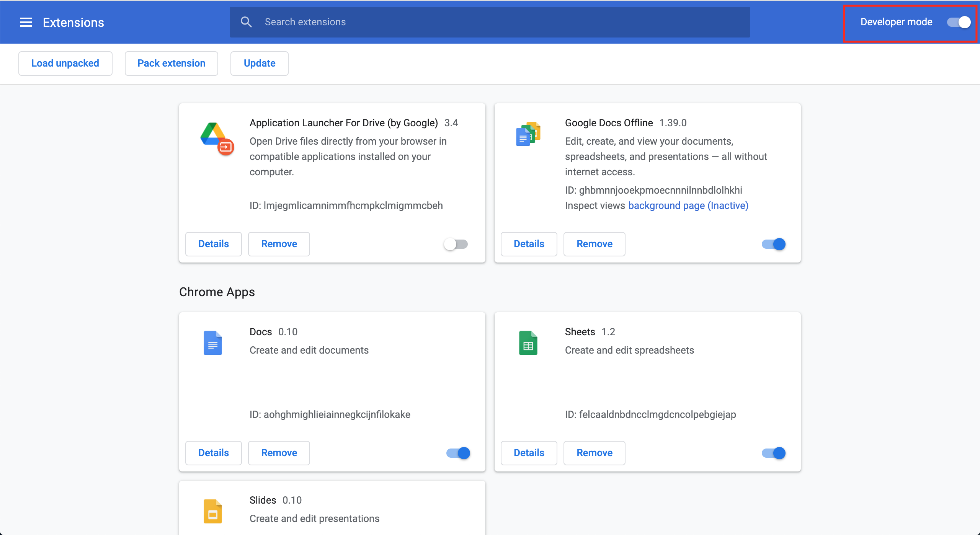980x535 pixels.
Task: Select ID aohghmighlieiainnegkcijnfilokake text
Action: [x=330, y=414]
